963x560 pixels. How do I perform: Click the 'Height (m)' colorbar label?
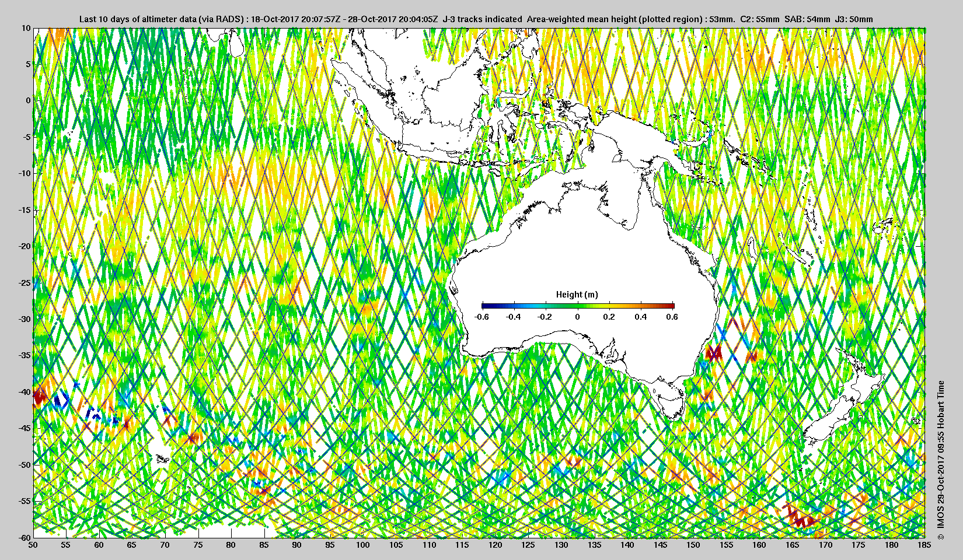pyautogui.click(x=577, y=295)
